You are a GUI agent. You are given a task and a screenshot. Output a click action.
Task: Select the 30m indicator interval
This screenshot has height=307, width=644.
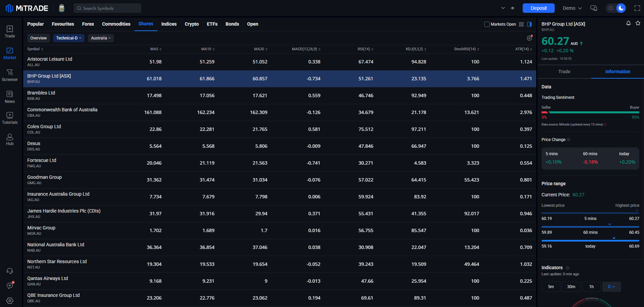571,287
